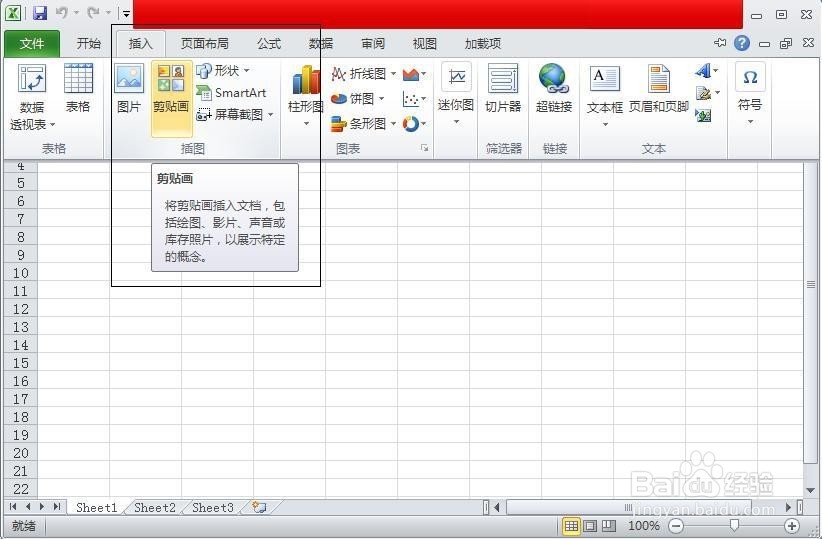Switch to the 页面布局 (Page Layout) tab
The height and width of the screenshot is (539, 822).
204,43
